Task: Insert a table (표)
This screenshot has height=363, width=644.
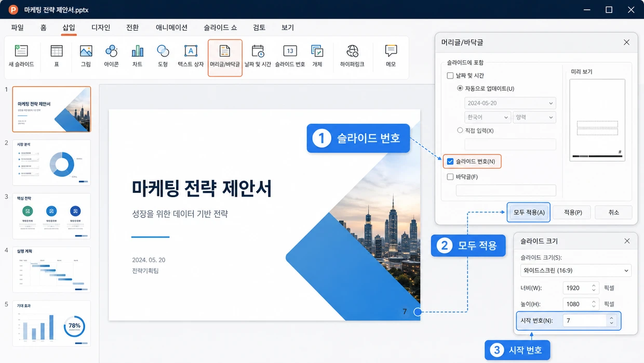Action: tap(57, 57)
